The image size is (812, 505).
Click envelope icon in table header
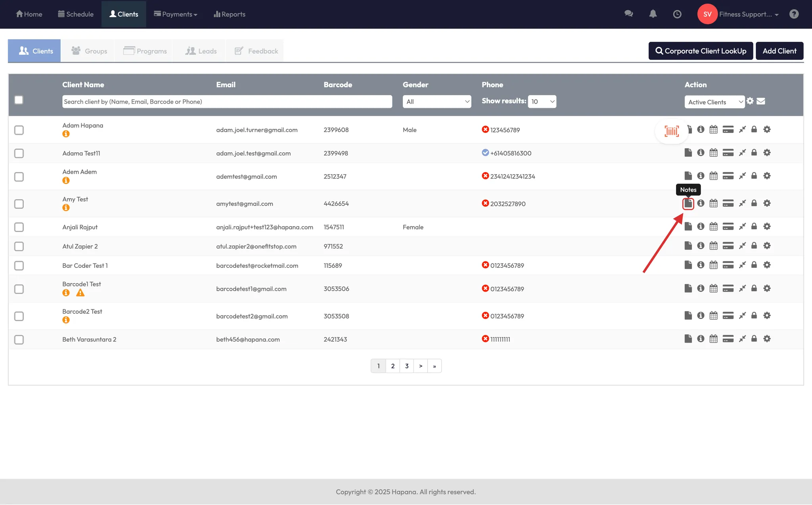tap(760, 101)
